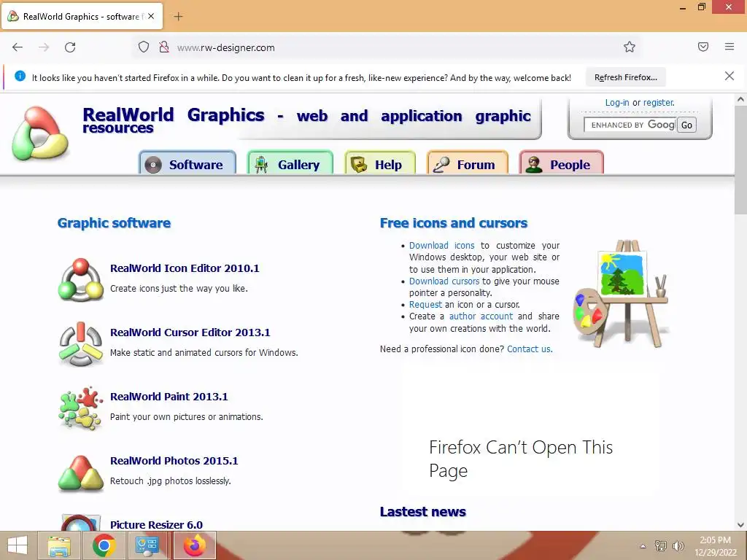747x560 pixels.
Task: Switch to the Software tab
Action: pyautogui.click(x=187, y=164)
